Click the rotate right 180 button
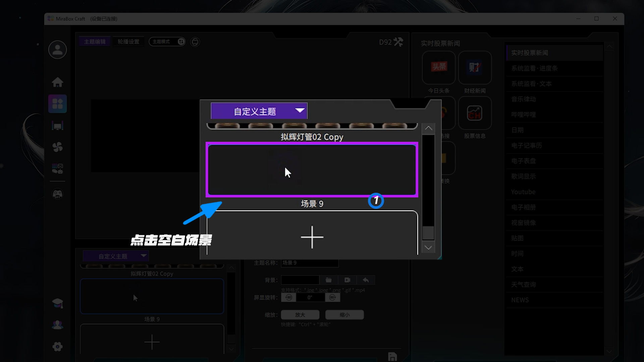 point(332,297)
